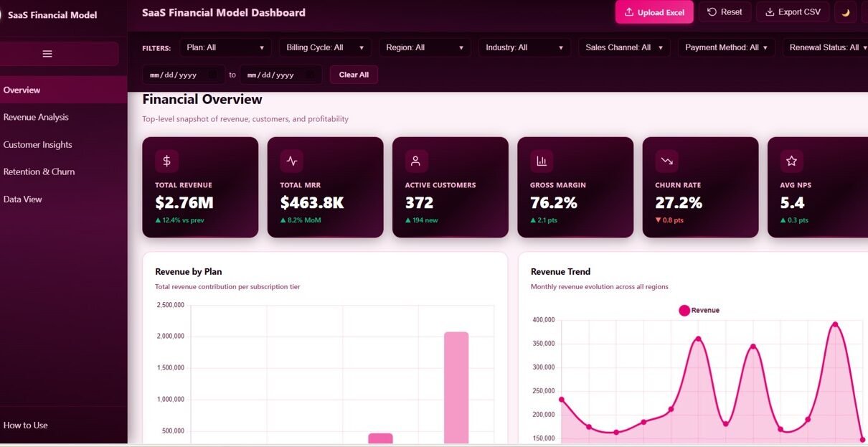Image resolution: width=868 pixels, height=447 pixels.
Task: Expand the Billing Cycle filter
Action: pos(325,47)
